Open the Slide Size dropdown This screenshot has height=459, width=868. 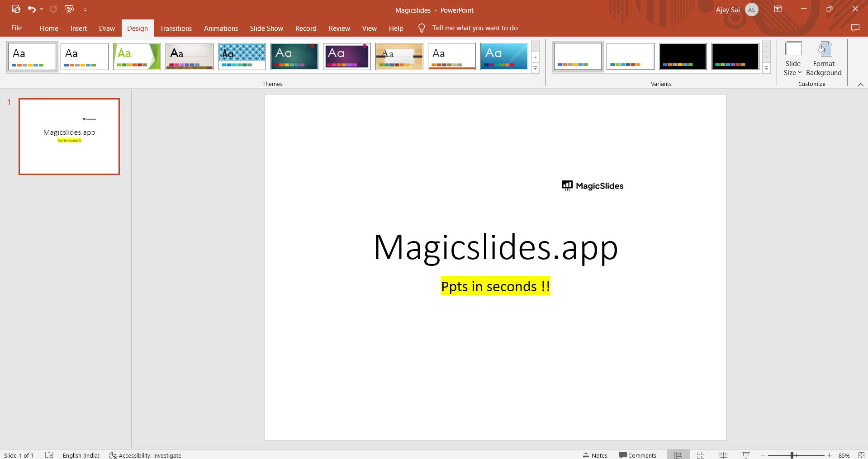792,59
